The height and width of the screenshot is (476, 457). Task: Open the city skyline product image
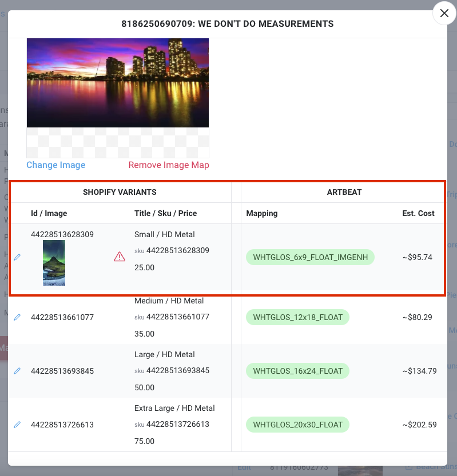[x=118, y=82]
